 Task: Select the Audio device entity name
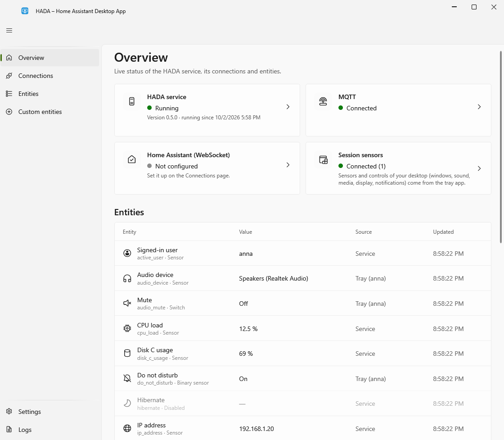pos(155,275)
